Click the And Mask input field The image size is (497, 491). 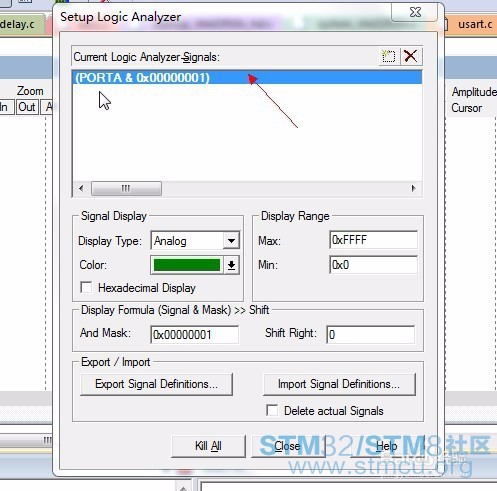[x=195, y=335]
